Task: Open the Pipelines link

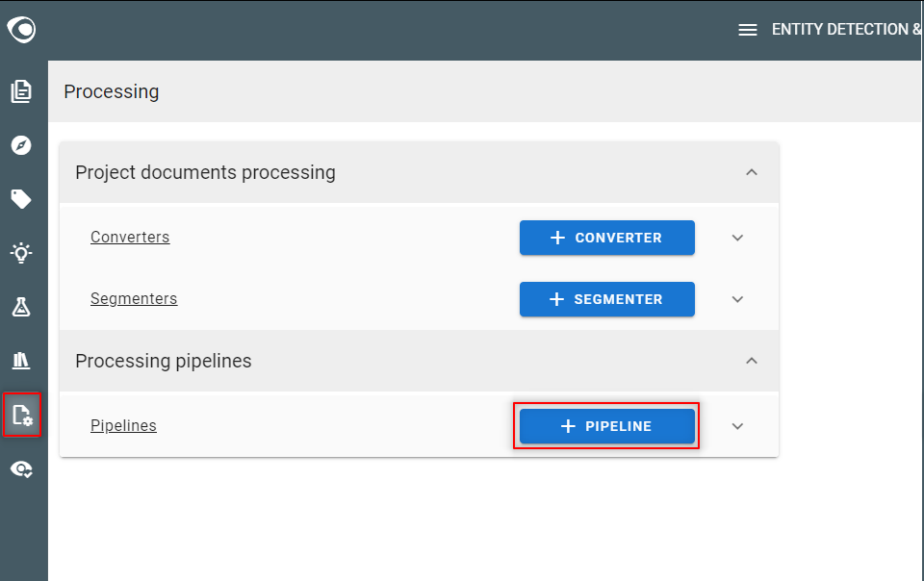Action: [124, 425]
